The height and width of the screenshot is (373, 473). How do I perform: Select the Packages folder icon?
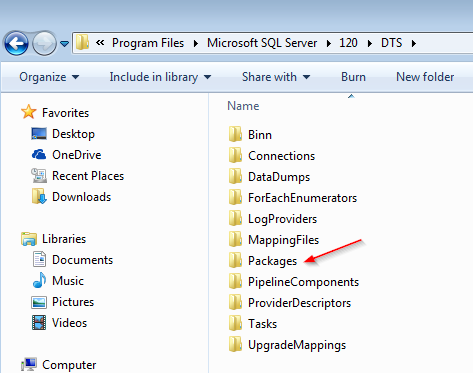[235, 260]
